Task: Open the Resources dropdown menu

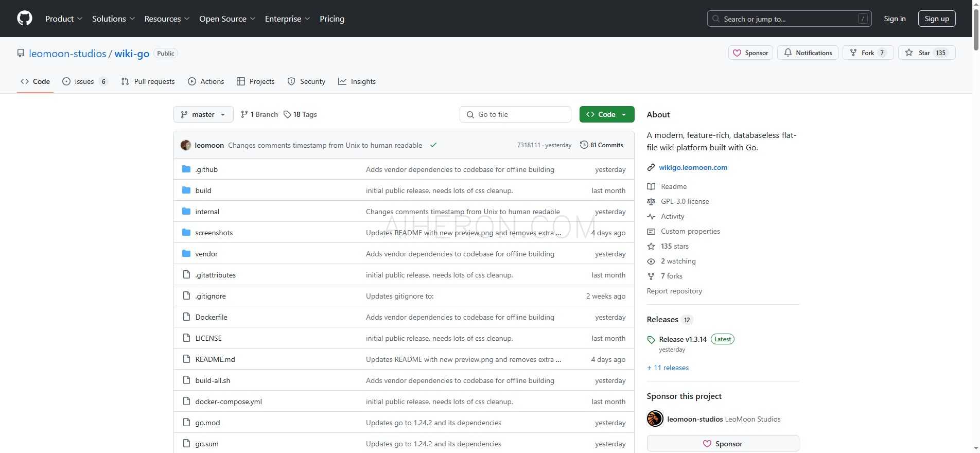Action: pos(167,19)
